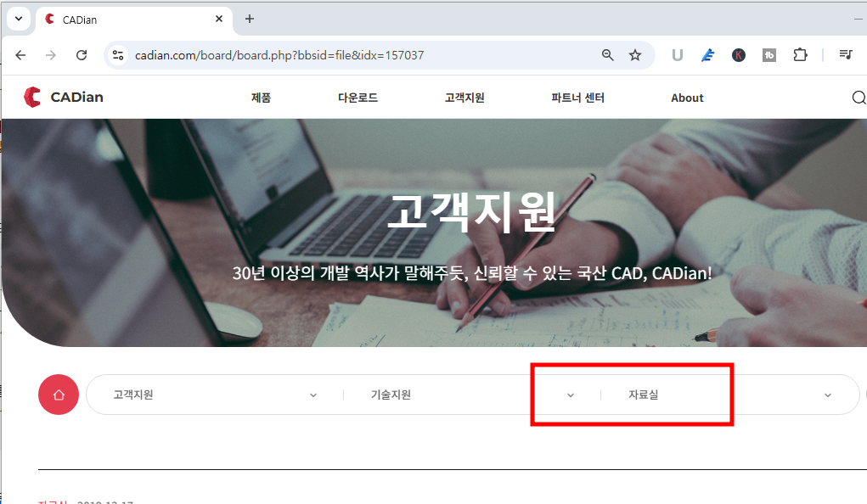Open the Chrome extensions puzzle icon
This screenshot has height=504, width=867.
(799, 54)
